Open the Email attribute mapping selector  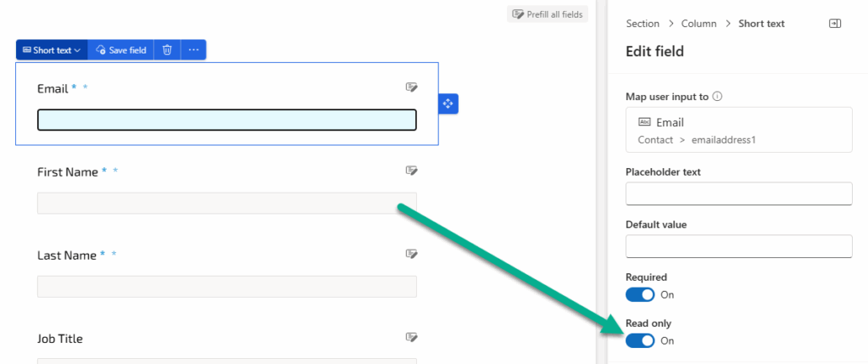click(738, 130)
